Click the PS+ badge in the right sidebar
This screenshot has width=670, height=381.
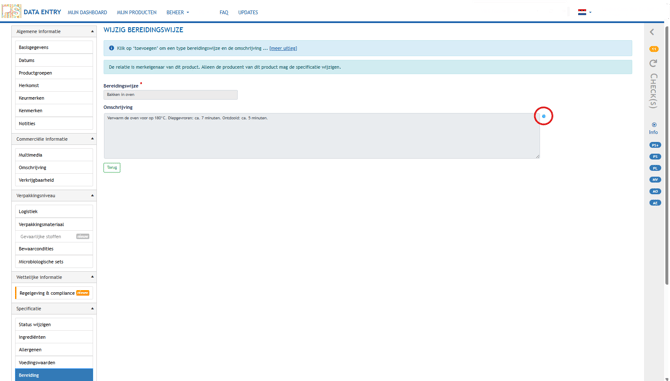pos(655,145)
